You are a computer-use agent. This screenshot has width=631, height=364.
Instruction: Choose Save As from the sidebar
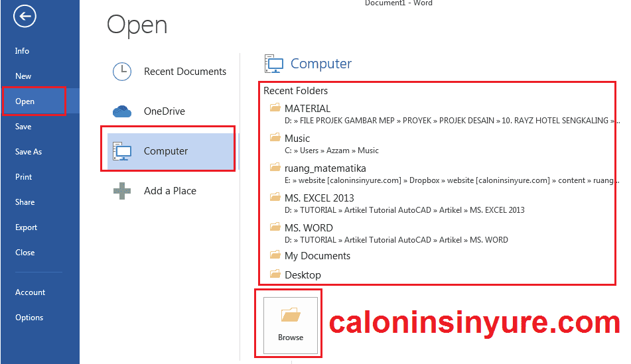[x=29, y=152]
